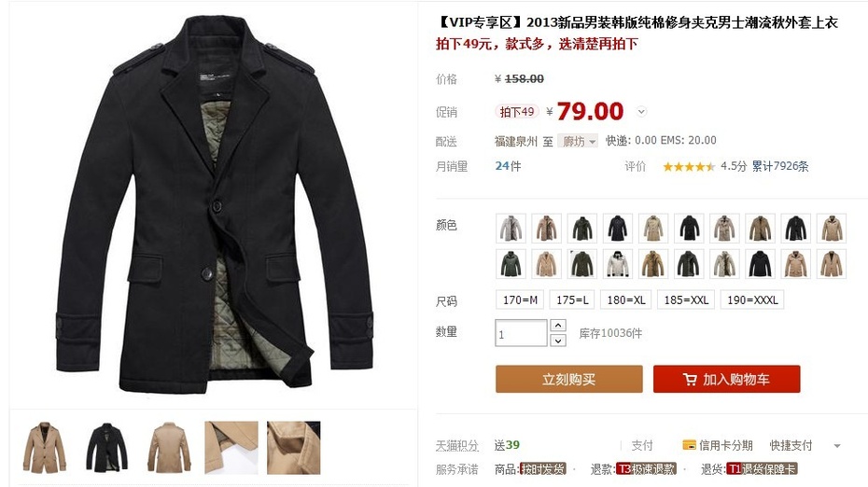Expand the payment options arrow after 快捷支付
The width and height of the screenshot is (868, 487).
pyautogui.click(x=837, y=446)
